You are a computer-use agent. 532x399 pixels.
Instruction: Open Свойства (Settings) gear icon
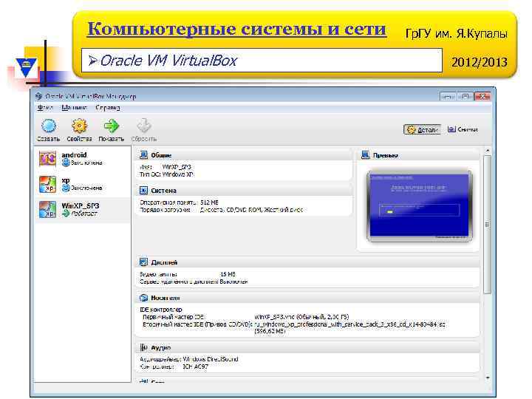(x=79, y=126)
